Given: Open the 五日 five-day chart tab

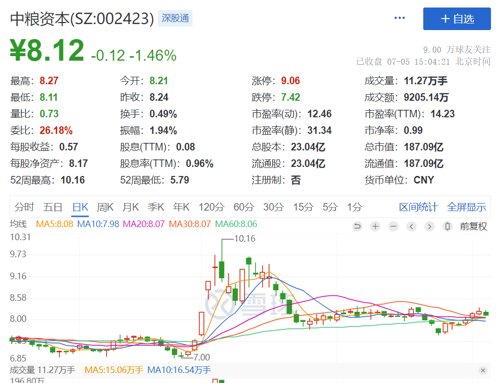Looking at the screenshot, I should pos(53,207).
